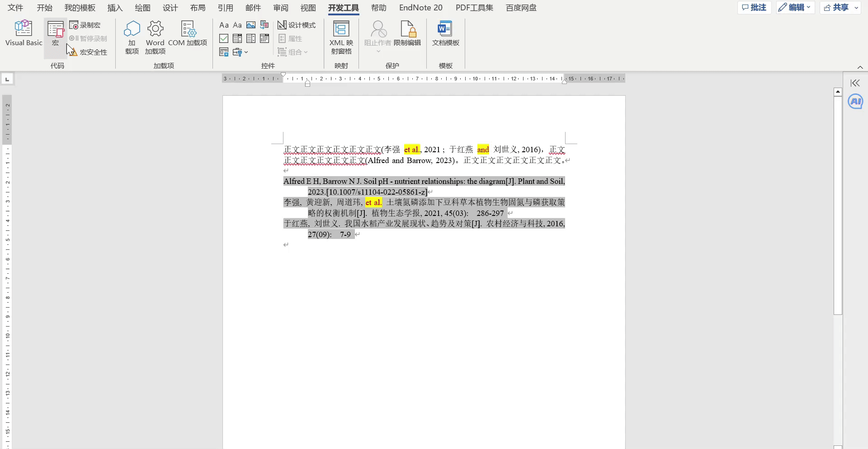Open the PDF工具集 tab
868x449 pixels.
[x=474, y=8]
